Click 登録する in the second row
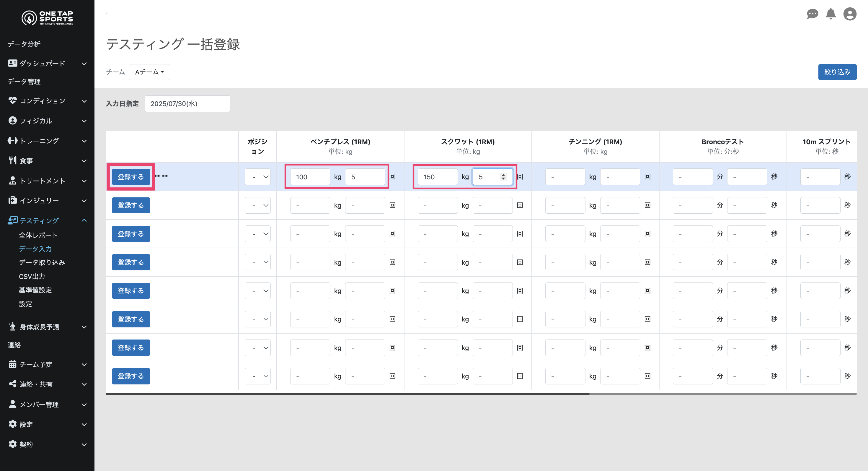 pyautogui.click(x=131, y=205)
